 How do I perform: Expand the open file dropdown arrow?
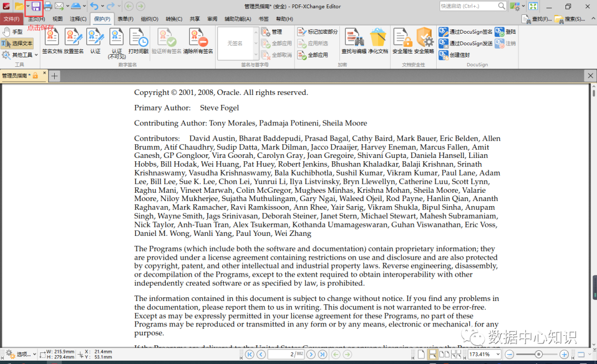(x=28, y=6)
